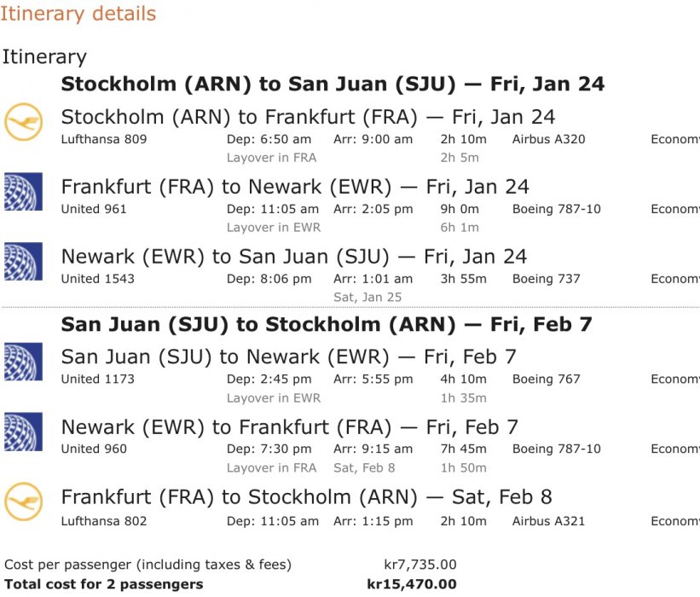
Task: Click the Stockholm to San Juan outbound header
Action: pyautogui.click(x=333, y=84)
